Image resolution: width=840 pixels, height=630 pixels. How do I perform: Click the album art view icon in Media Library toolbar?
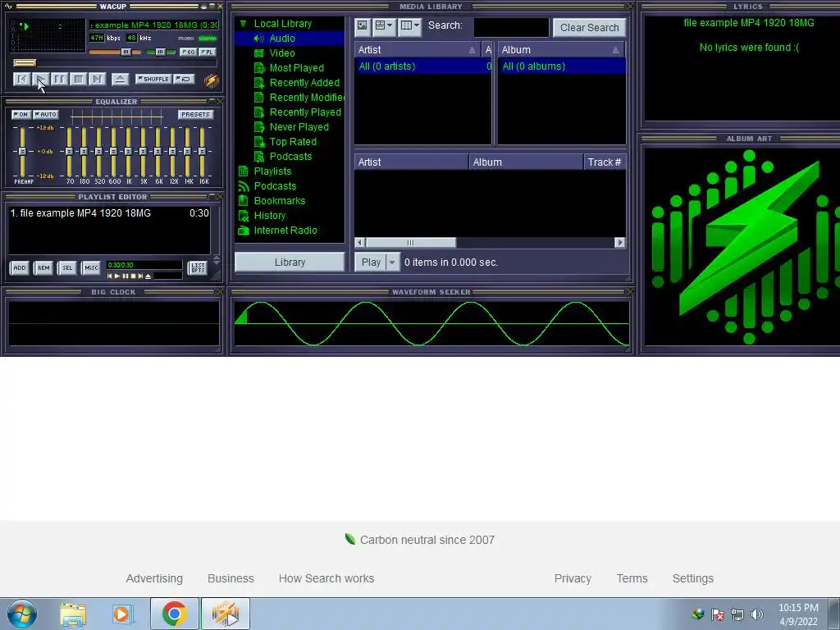tap(363, 25)
